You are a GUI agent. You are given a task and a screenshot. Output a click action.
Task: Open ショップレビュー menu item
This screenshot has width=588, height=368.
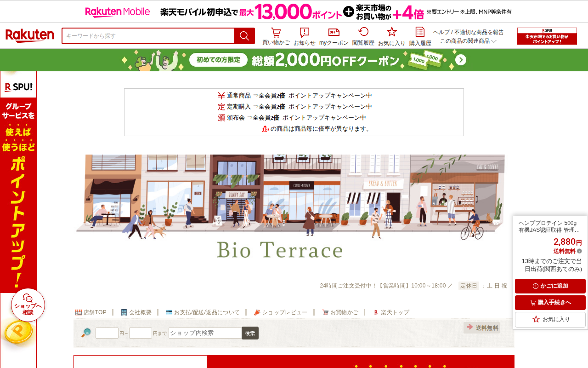[281, 312]
